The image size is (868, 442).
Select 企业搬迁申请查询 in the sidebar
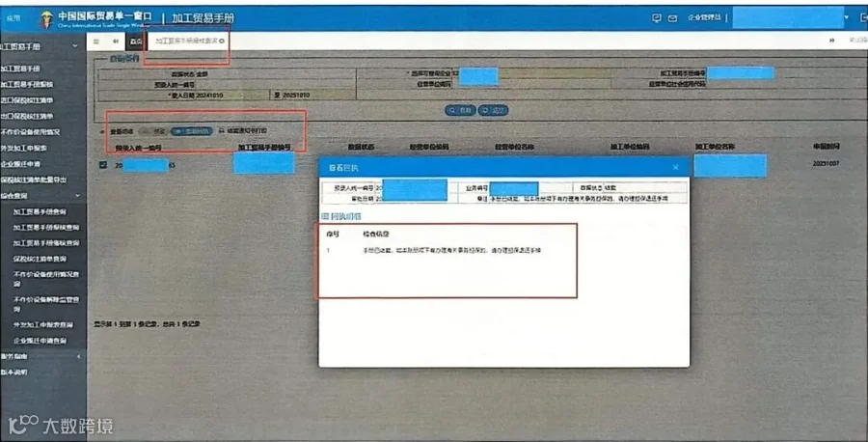40,341
